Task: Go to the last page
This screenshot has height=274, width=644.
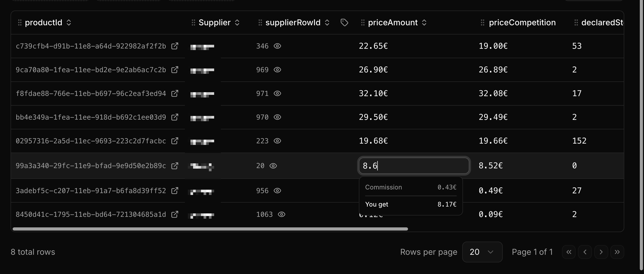Action: click(x=617, y=252)
